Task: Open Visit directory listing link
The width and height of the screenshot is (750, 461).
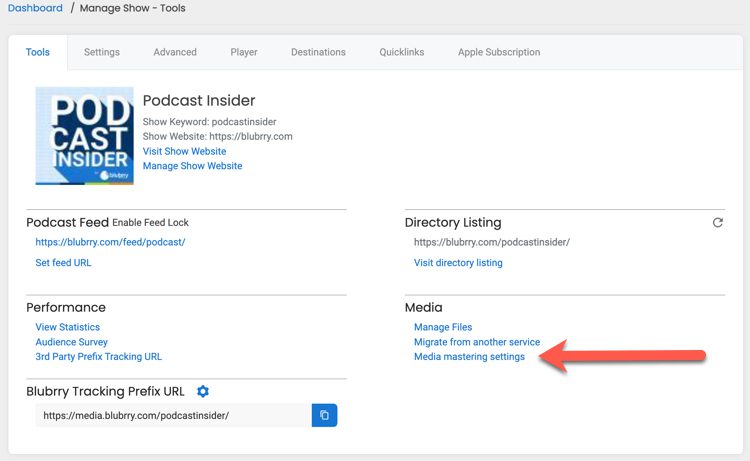Action: 458,263
